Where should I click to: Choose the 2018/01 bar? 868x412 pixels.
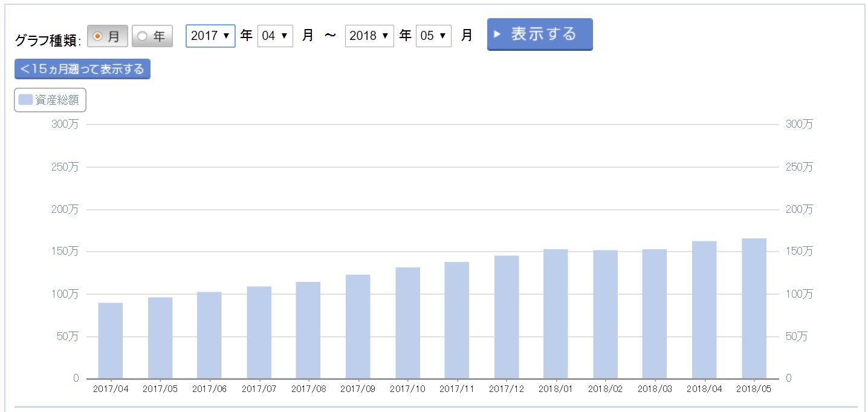[x=555, y=314]
